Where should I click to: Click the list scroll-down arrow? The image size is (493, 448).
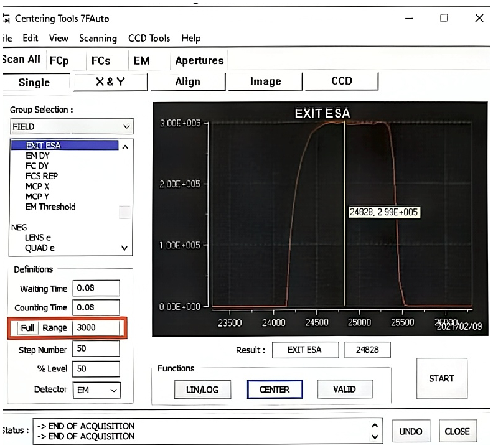click(x=124, y=248)
